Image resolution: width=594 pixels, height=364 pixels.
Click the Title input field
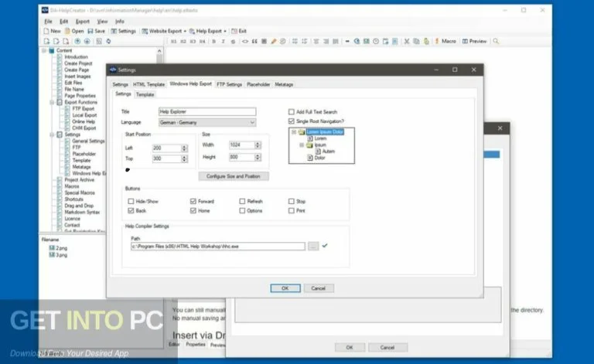pyautogui.click(x=207, y=111)
